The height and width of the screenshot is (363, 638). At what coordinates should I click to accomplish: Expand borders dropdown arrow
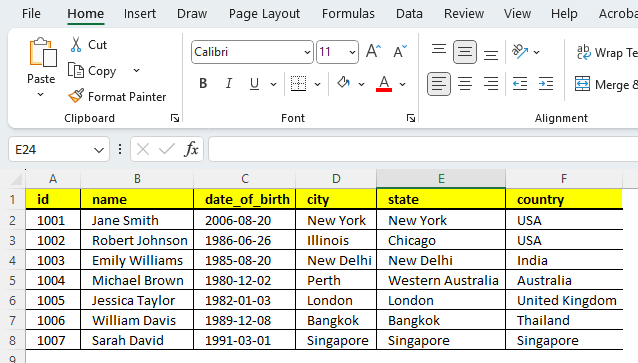317,84
